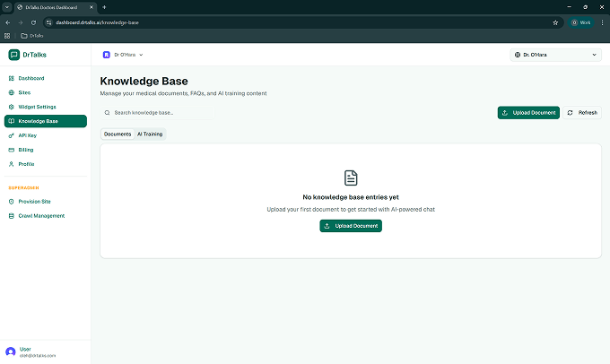This screenshot has height=364, width=610.
Task: Refresh the knowledge base list
Action: point(582,113)
